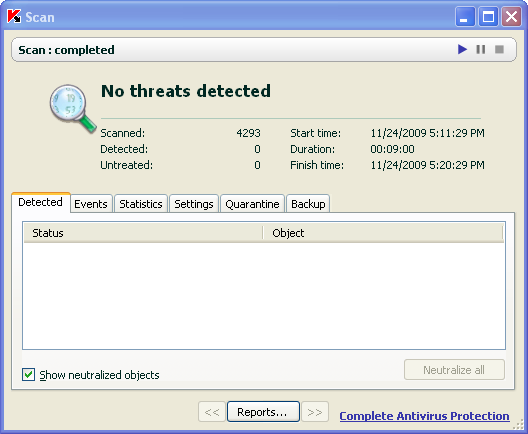This screenshot has width=528, height=434.
Task: Click the Duration value 00:09:00
Action: point(392,149)
